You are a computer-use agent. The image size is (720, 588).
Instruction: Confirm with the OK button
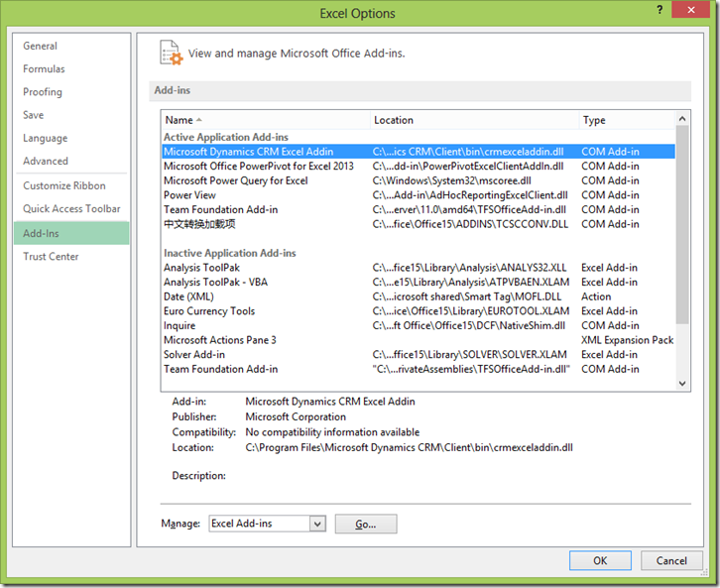pos(600,560)
